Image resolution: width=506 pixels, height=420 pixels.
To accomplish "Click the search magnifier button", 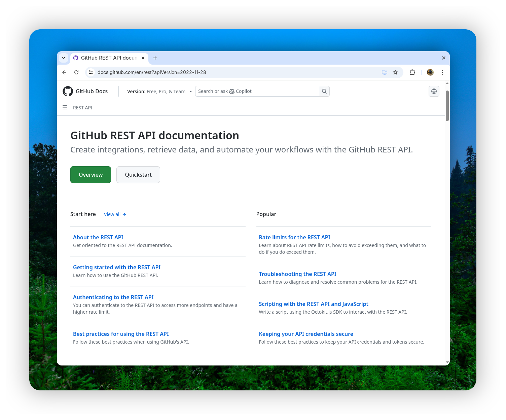I will point(324,91).
